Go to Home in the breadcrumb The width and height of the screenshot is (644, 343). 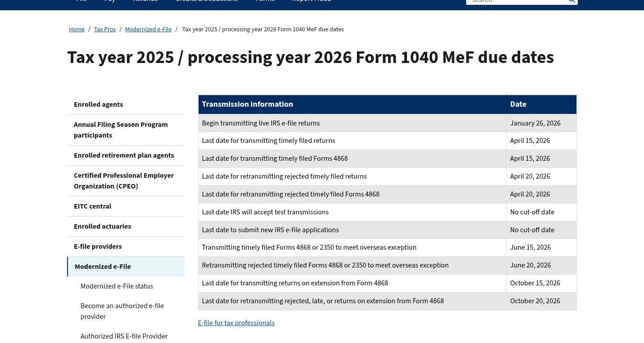point(76,29)
